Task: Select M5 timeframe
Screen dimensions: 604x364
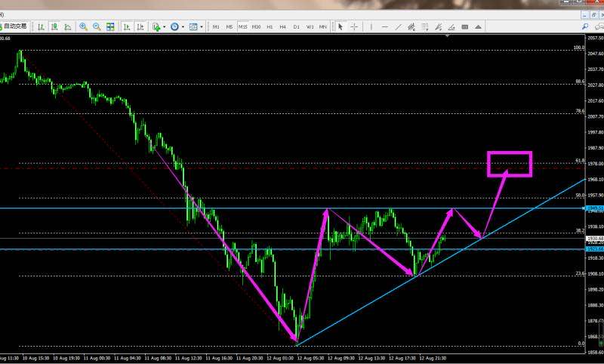Action: (230, 26)
